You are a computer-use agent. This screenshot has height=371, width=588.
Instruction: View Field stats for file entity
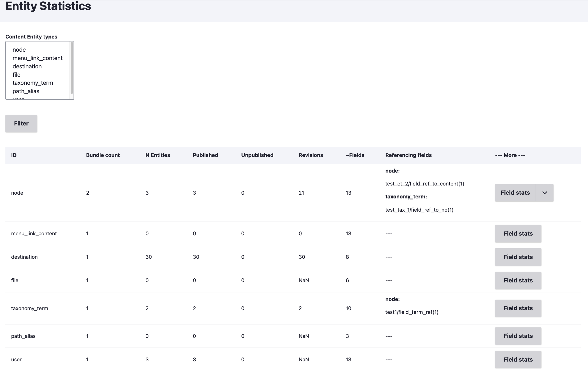[518, 281]
